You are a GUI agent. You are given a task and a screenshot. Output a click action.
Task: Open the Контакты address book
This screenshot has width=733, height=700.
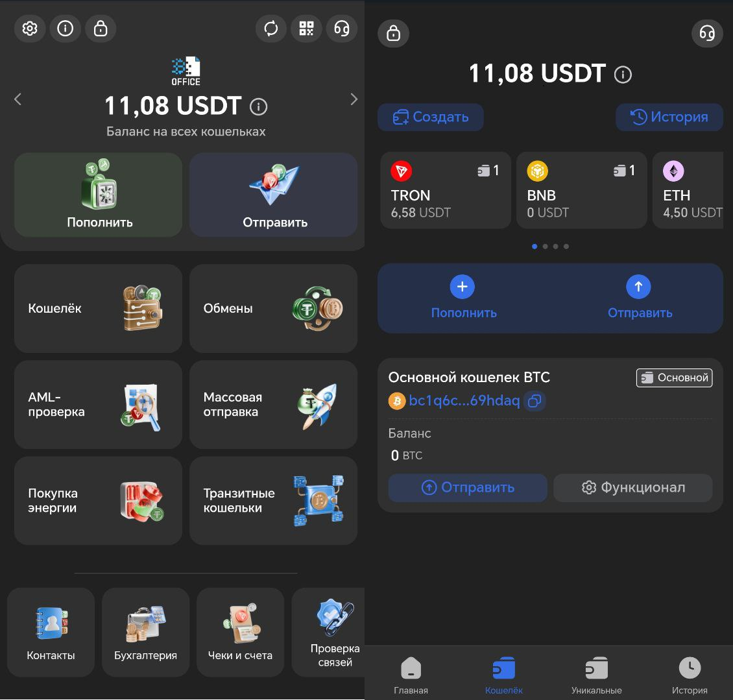point(51,631)
